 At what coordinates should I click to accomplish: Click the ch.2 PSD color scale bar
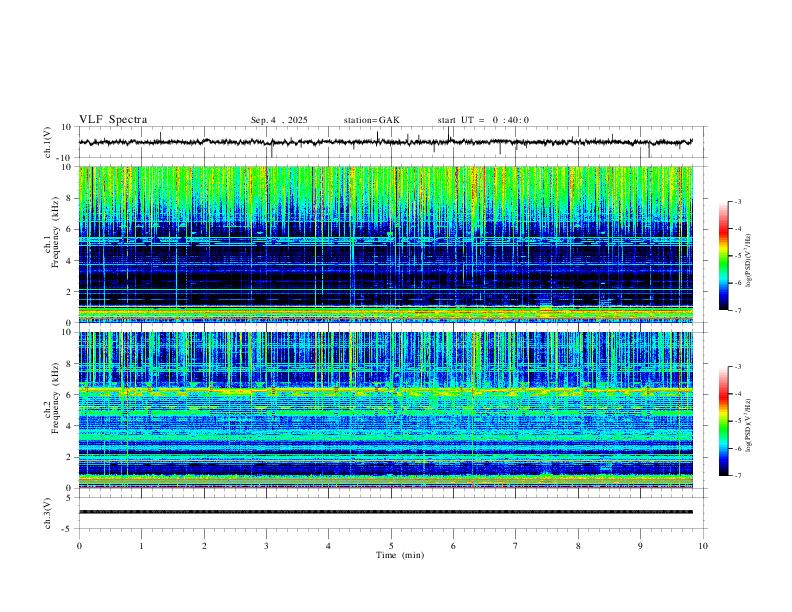pos(723,421)
